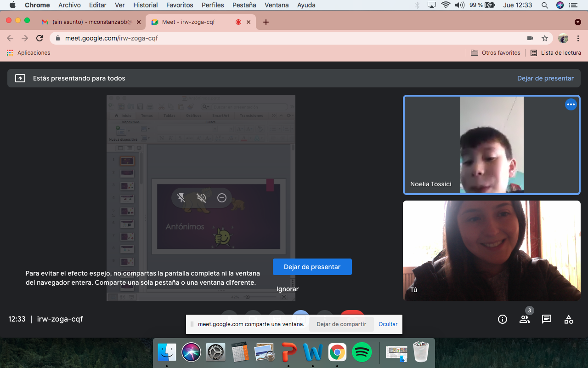Click the address bar URL field
The width and height of the screenshot is (588, 368).
click(276, 38)
